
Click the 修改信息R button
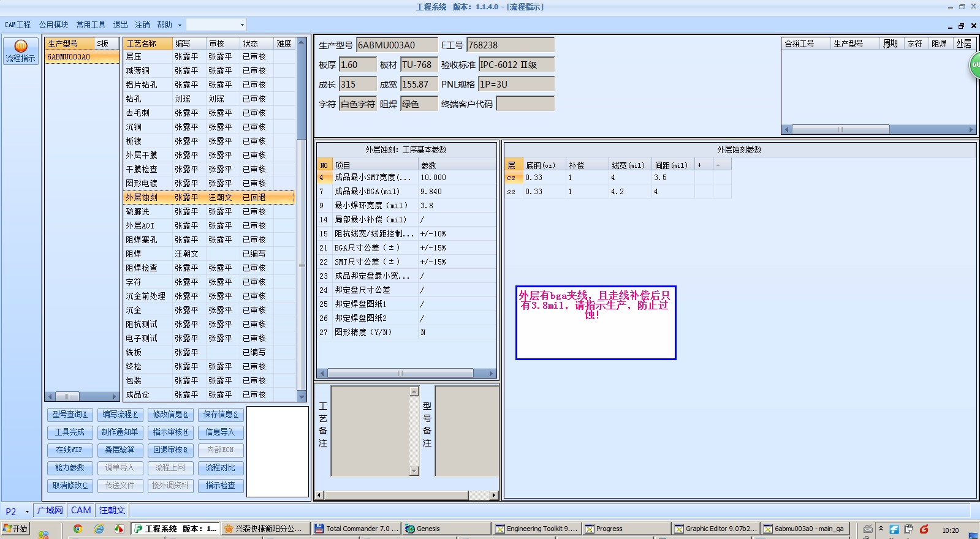tap(170, 415)
